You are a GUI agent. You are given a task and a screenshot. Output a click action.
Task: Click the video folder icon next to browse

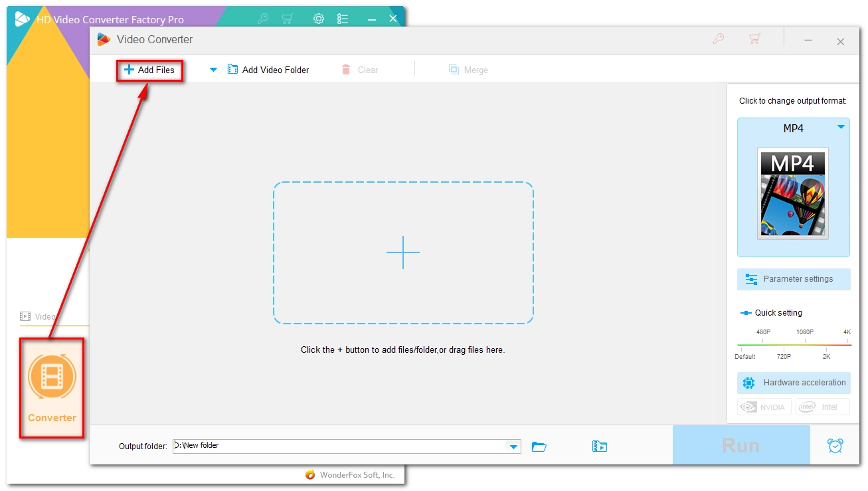(600, 446)
